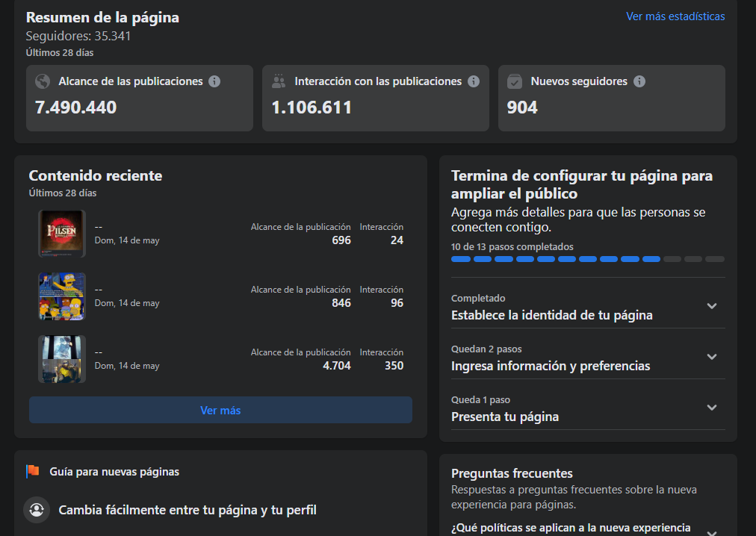Click the Contenido reciente heading
This screenshot has width=756, height=536.
pos(96,175)
